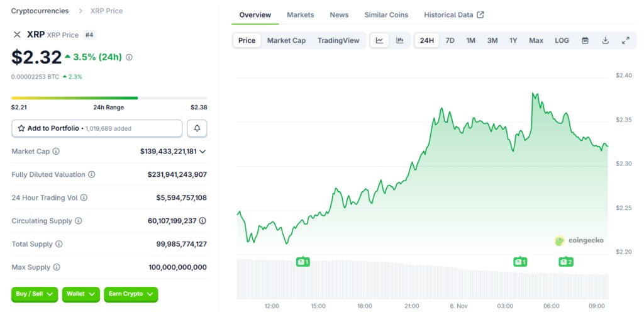Click info icon next to Max Supply
The width and height of the screenshot is (644, 312).
click(57, 267)
